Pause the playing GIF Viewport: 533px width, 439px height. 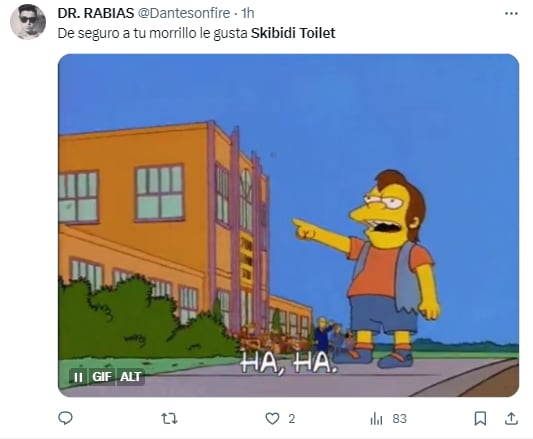tap(78, 377)
